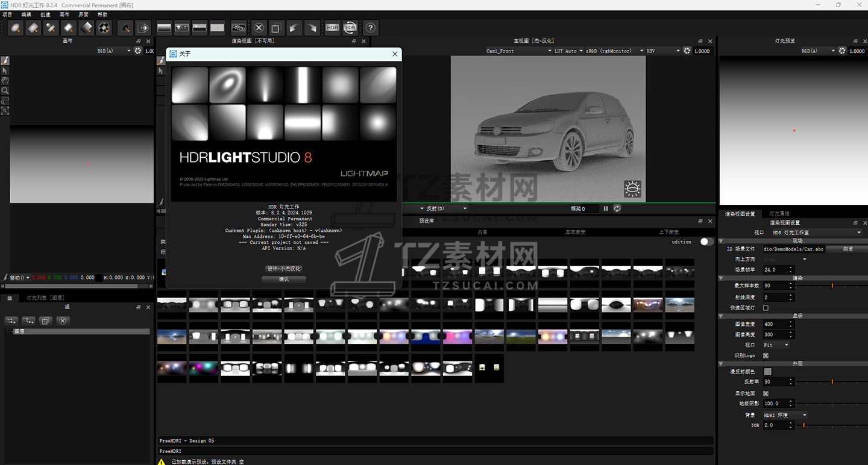Uncheck the 识别Logo checkbox

[766, 355]
